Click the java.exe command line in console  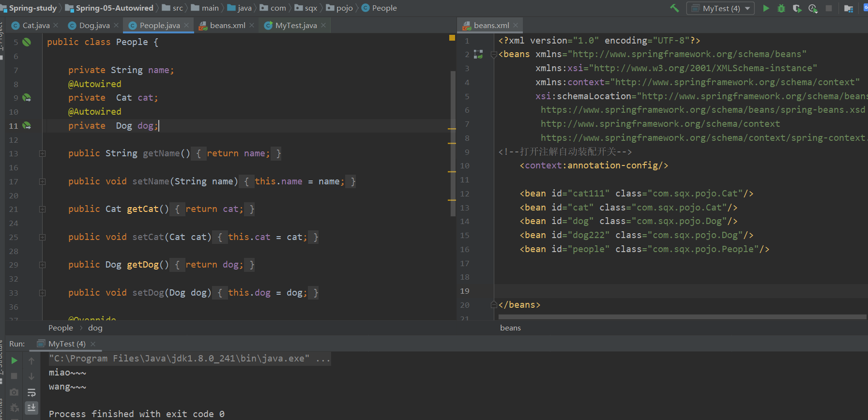(189, 359)
